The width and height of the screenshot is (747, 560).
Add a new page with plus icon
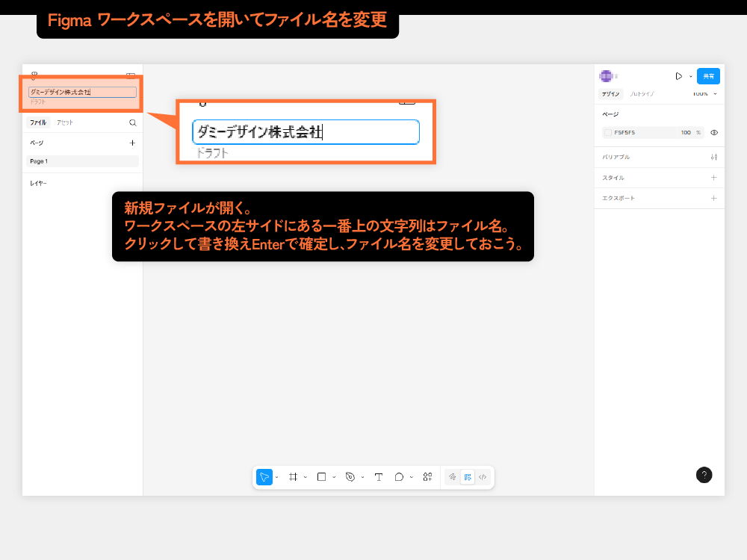(x=132, y=143)
